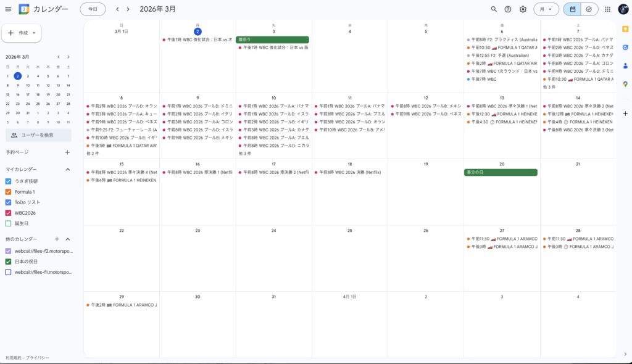The height and width of the screenshot is (364, 632).
Task: Click the search magnifier icon
Action: [x=493, y=9]
